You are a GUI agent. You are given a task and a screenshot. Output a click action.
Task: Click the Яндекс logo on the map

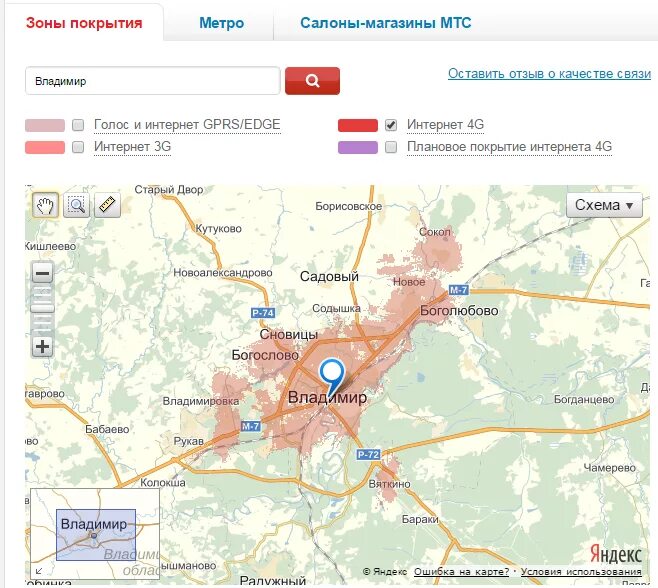tap(616, 554)
